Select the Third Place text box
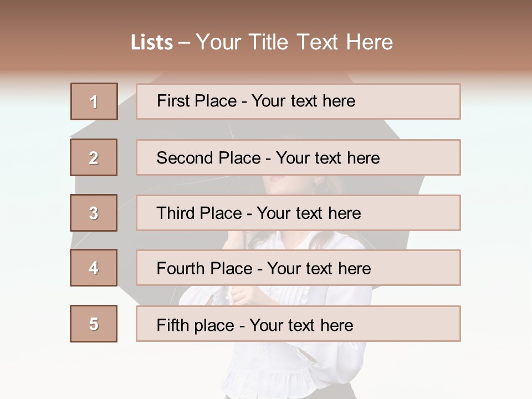532x399 pixels. pyautogui.click(x=298, y=213)
